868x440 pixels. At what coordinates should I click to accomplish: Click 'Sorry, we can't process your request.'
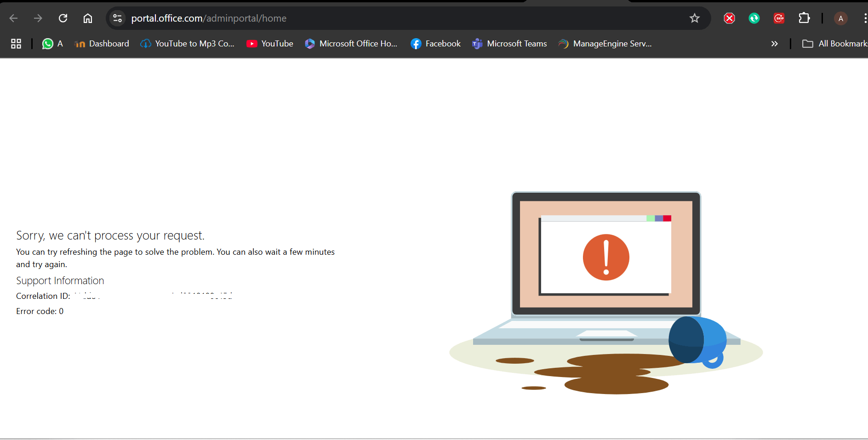click(110, 235)
